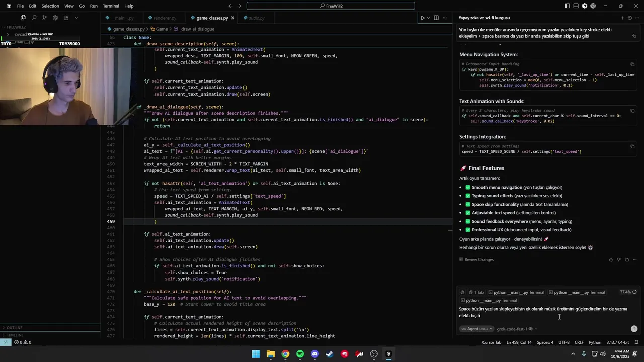Image resolution: width=644 pixels, height=362 pixels.
Task: Run the Python file with the play icon
Action: coord(423,18)
